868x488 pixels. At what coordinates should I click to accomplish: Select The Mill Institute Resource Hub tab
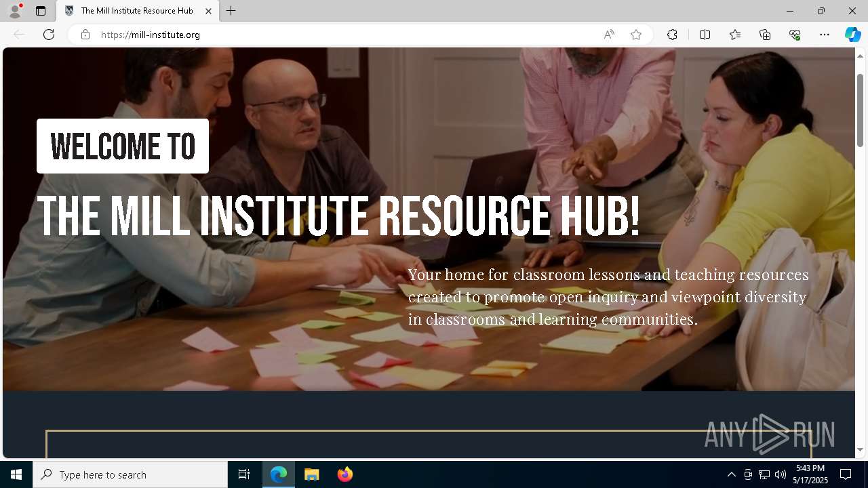pyautogui.click(x=138, y=11)
